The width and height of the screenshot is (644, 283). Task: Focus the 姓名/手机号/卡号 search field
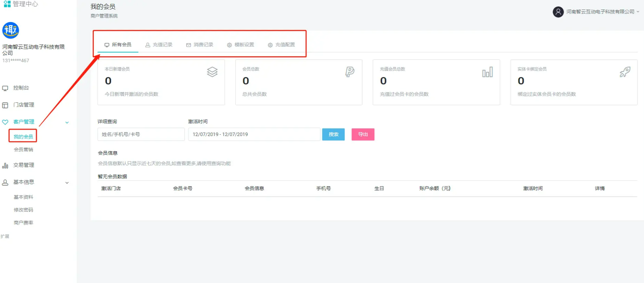point(141,135)
